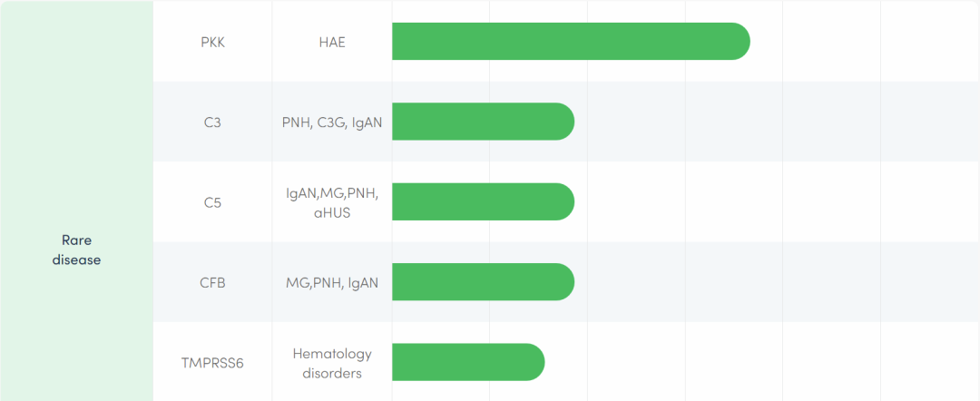Click the aHUS indication text
Image resolution: width=980 pixels, height=401 pixels.
[x=332, y=212]
